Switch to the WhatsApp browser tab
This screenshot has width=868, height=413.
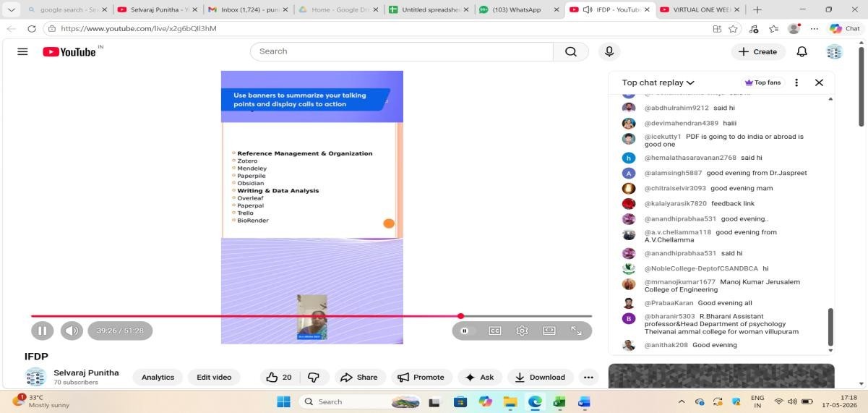(517, 9)
